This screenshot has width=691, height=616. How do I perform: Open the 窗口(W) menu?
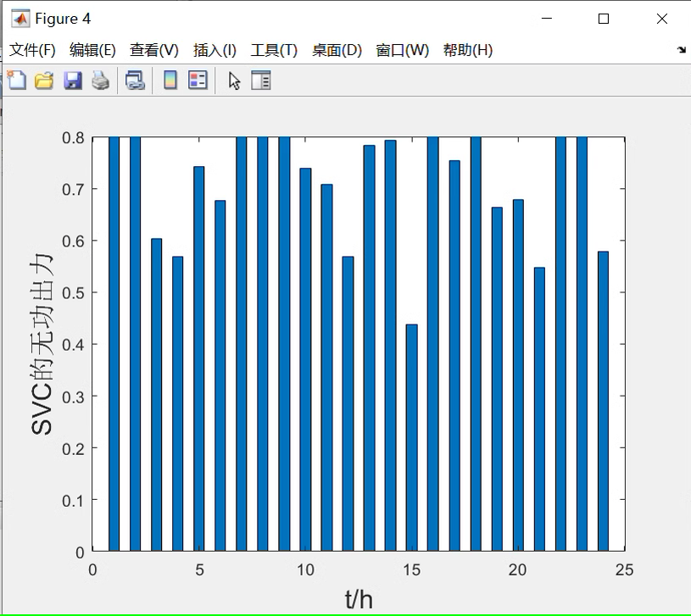[403, 50]
